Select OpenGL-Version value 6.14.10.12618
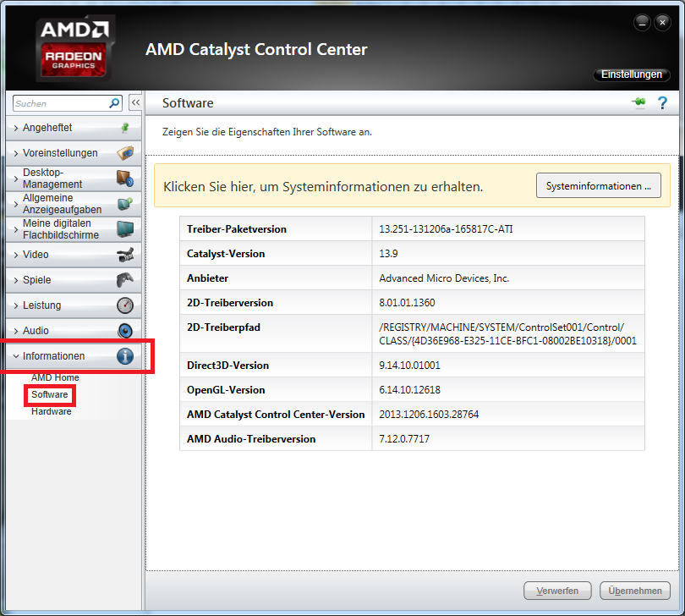 pos(409,390)
